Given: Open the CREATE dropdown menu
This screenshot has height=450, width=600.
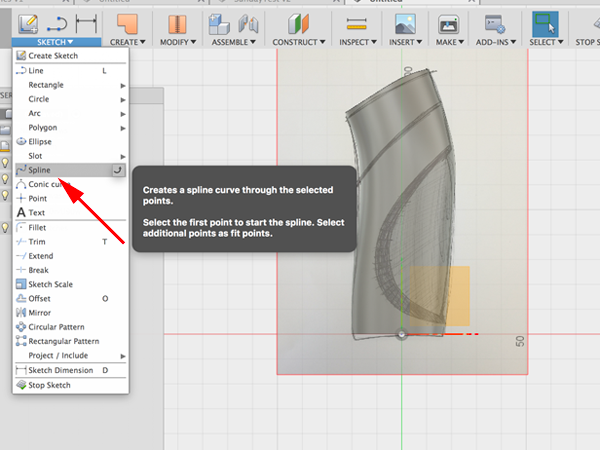Looking at the screenshot, I should coord(127,42).
